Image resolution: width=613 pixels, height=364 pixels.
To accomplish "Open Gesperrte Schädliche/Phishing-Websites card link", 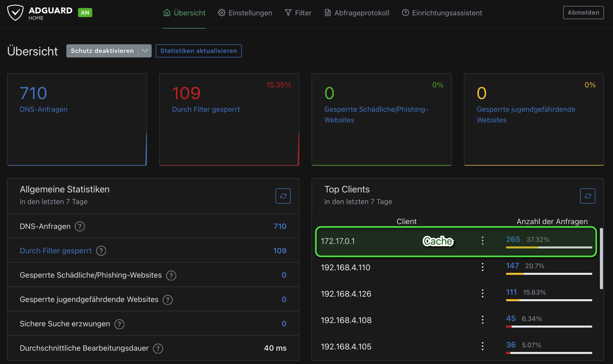I will click(x=376, y=115).
